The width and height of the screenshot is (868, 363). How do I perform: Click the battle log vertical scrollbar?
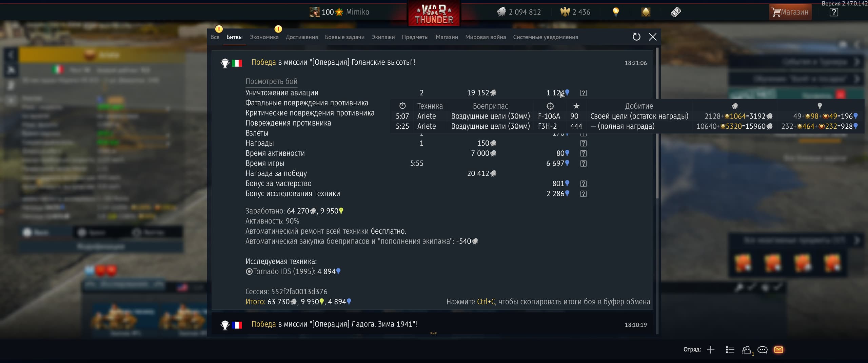click(x=657, y=123)
